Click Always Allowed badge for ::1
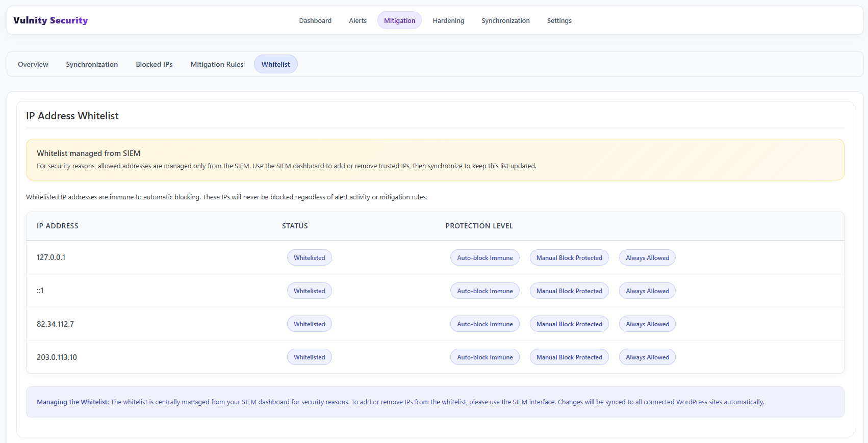This screenshot has width=868, height=443. pyautogui.click(x=647, y=291)
